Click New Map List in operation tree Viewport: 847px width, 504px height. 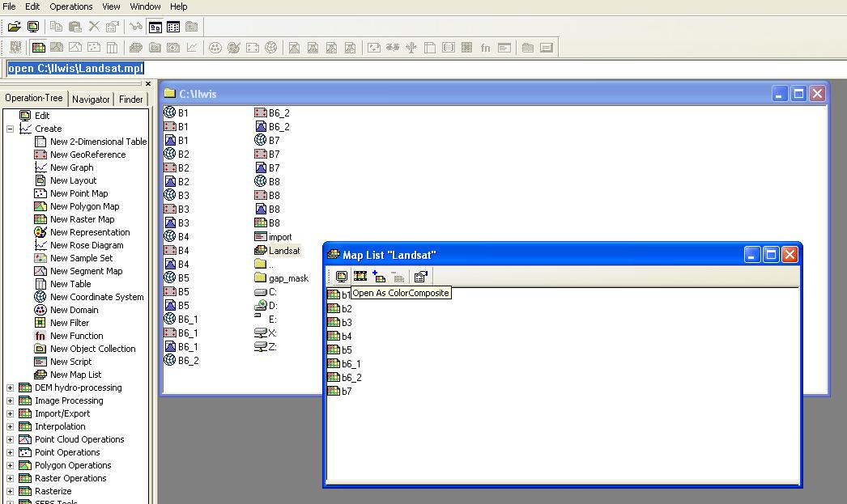click(x=75, y=375)
